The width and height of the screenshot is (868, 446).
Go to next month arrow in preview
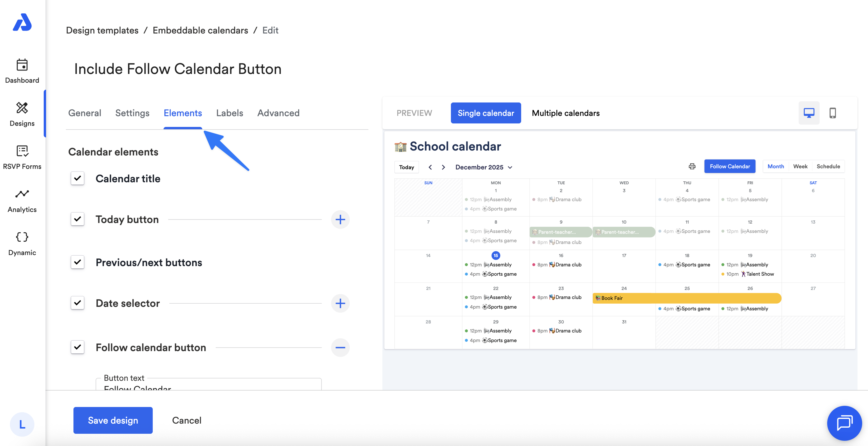(x=443, y=167)
